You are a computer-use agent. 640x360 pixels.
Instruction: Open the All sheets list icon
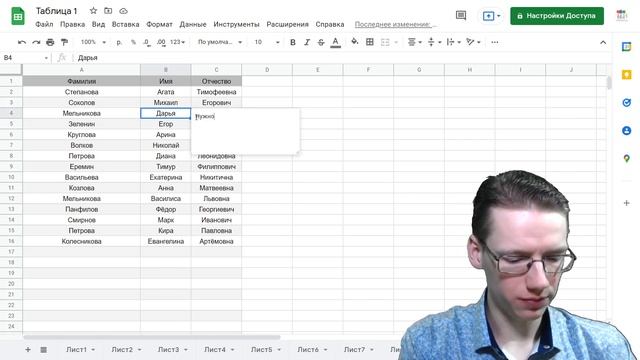click(43, 349)
